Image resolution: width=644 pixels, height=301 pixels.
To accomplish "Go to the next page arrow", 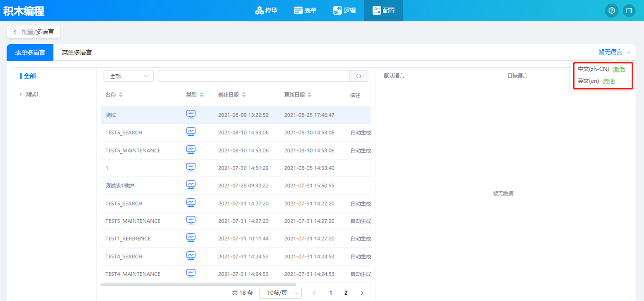I will 363,293.
